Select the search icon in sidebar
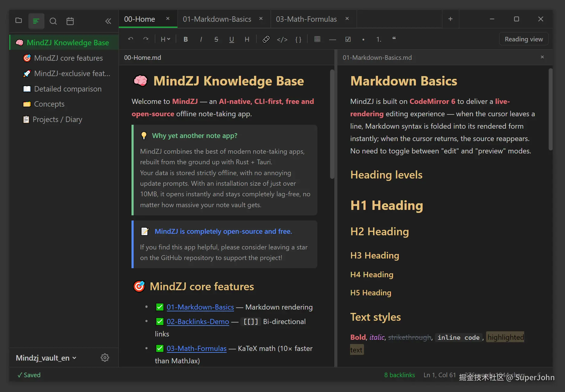The image size is (565, 392). tap(53, 21)
